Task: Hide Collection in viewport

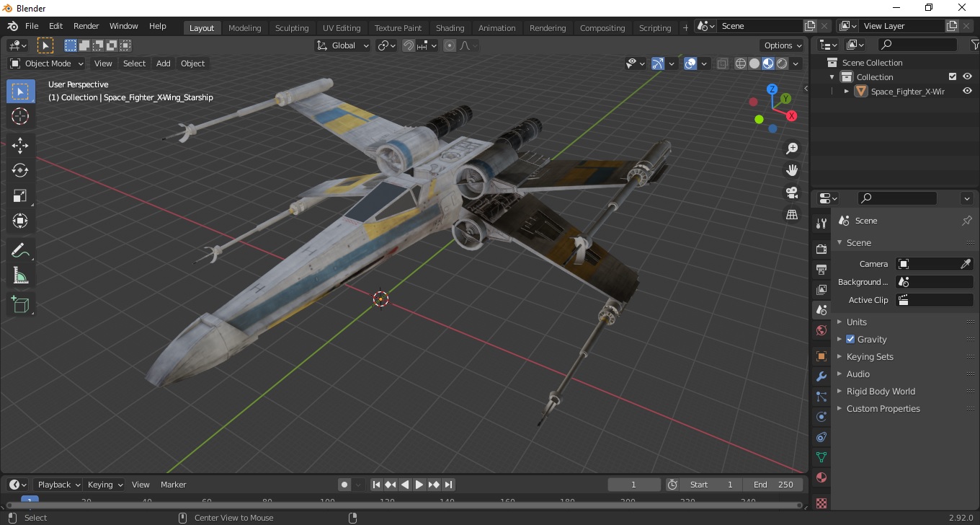Action: coord(967,76)
